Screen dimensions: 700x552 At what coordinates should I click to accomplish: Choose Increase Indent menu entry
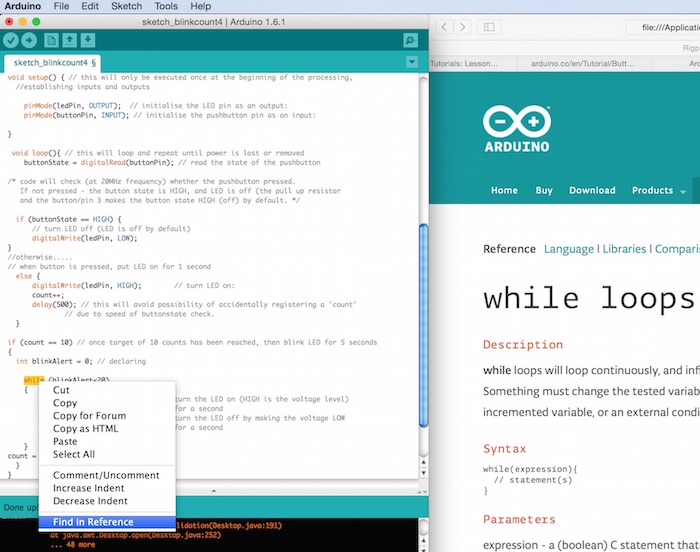(107, 488)
